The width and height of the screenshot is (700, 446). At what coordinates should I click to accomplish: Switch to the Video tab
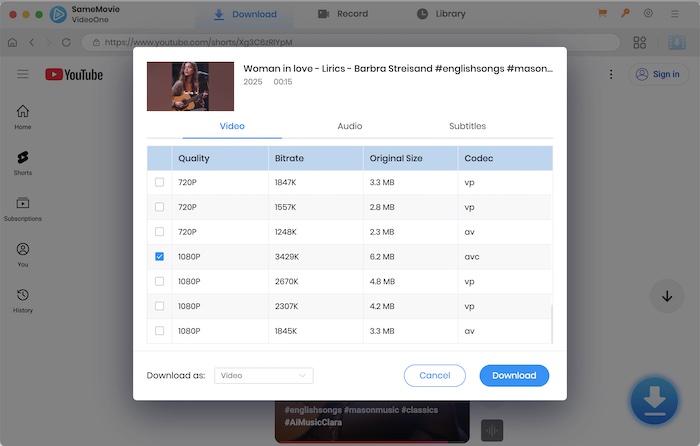pyautogui.click(x=232, y=126)
